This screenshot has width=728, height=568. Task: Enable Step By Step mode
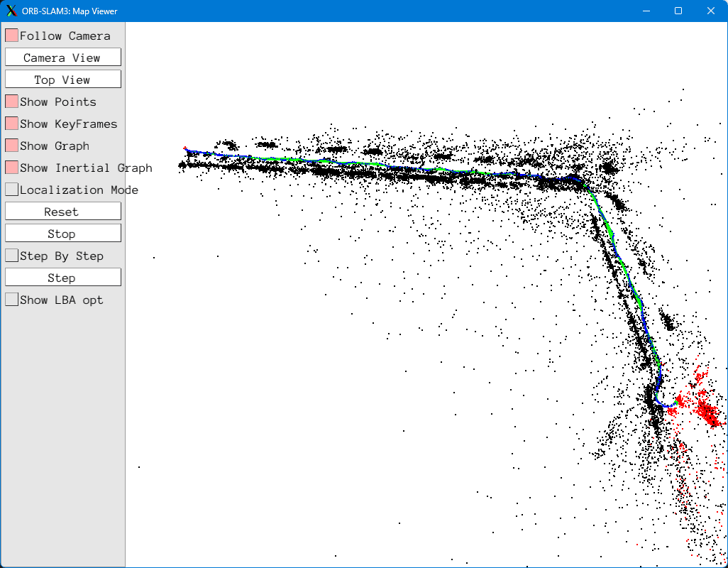click(12, 256)
